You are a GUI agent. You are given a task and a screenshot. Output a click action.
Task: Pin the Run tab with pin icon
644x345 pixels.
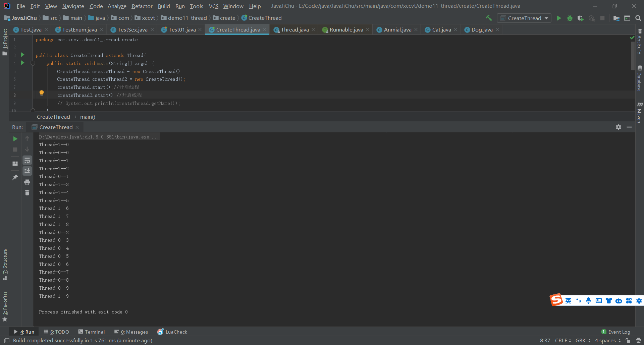point(15,177)
